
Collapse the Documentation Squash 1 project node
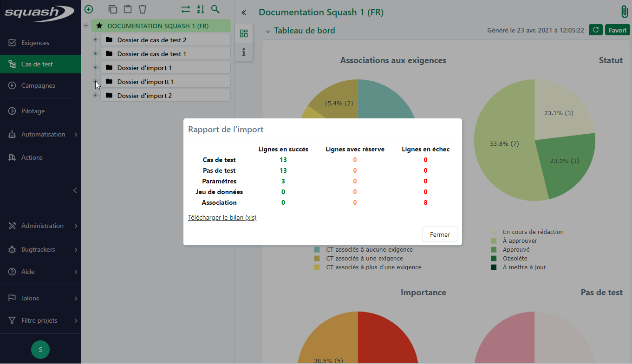[x=85, y=26]
